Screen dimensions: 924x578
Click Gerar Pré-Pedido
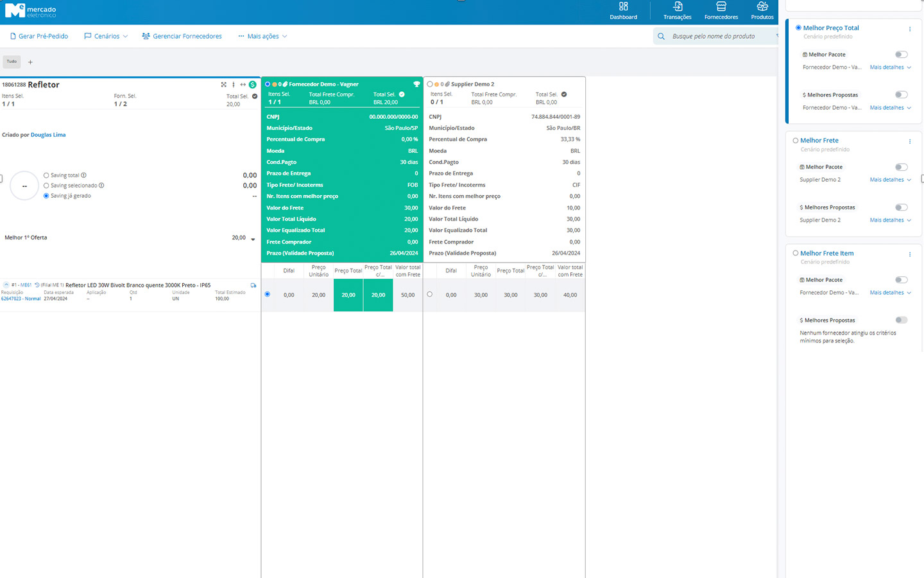point(39,37)
